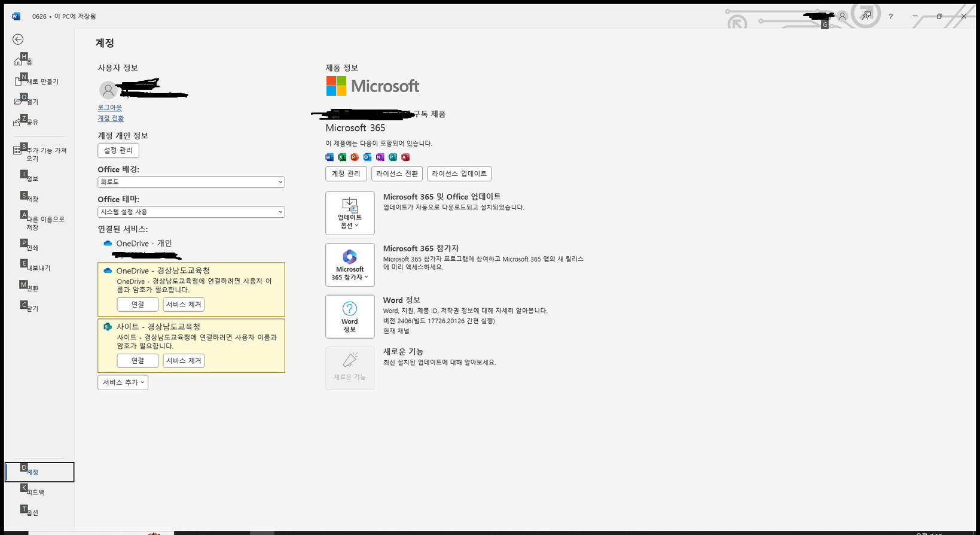Click 서비스 제거 for OneDrive - 경상남도교육청
This screenshot has width=980, height=535.
184,305
